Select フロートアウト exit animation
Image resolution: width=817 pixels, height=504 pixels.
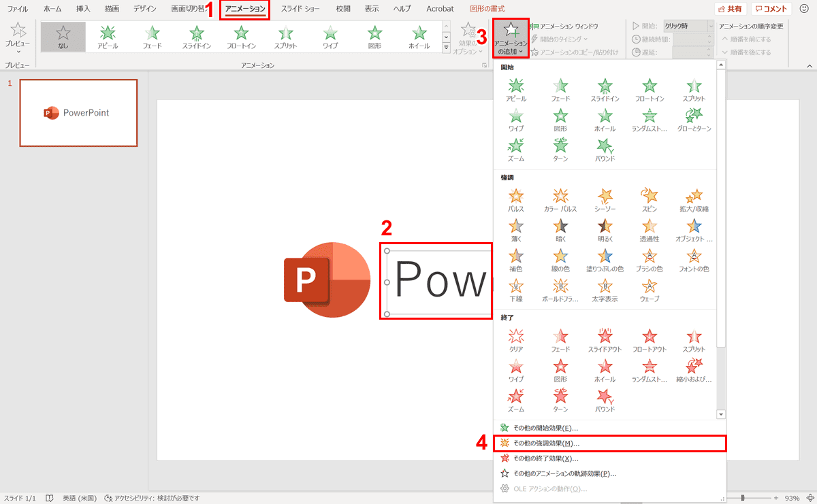click(x=650, y=341)
